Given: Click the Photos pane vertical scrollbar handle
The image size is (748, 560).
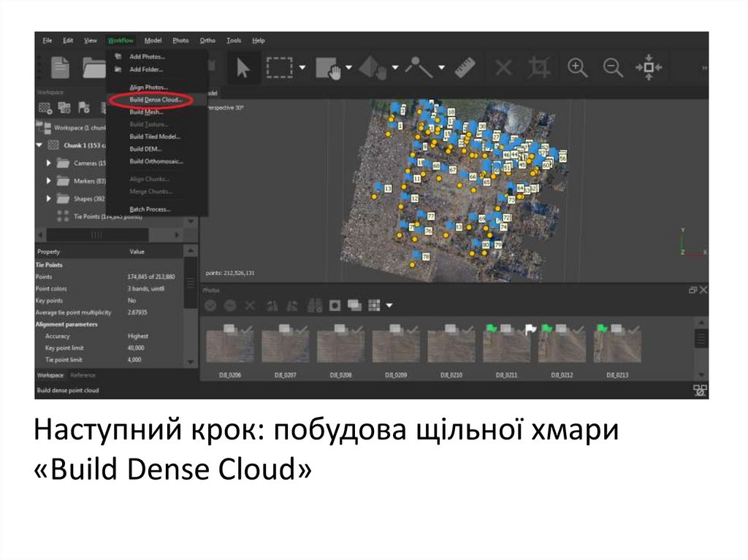Looking at the screenshot, I should tap(701, 339).
